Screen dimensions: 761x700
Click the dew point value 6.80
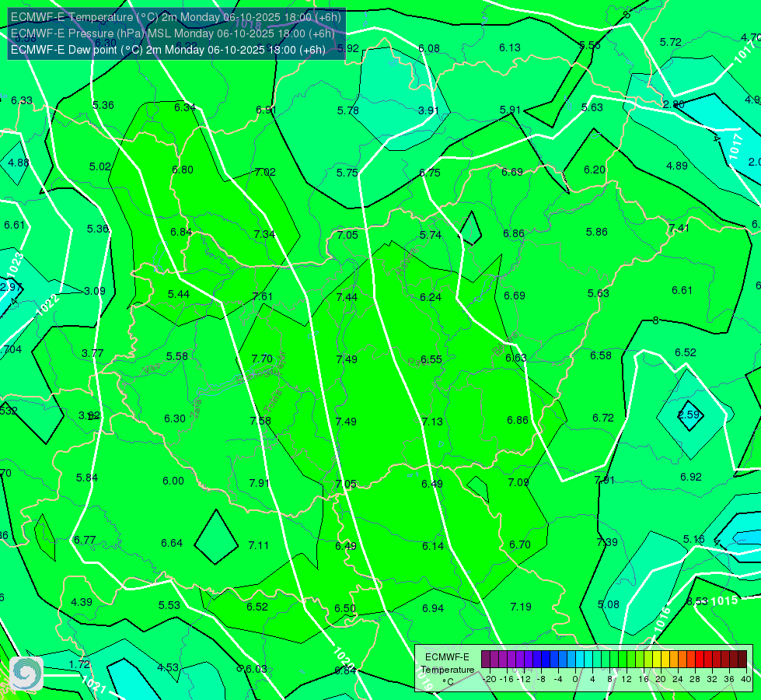[x=183, y=170]
